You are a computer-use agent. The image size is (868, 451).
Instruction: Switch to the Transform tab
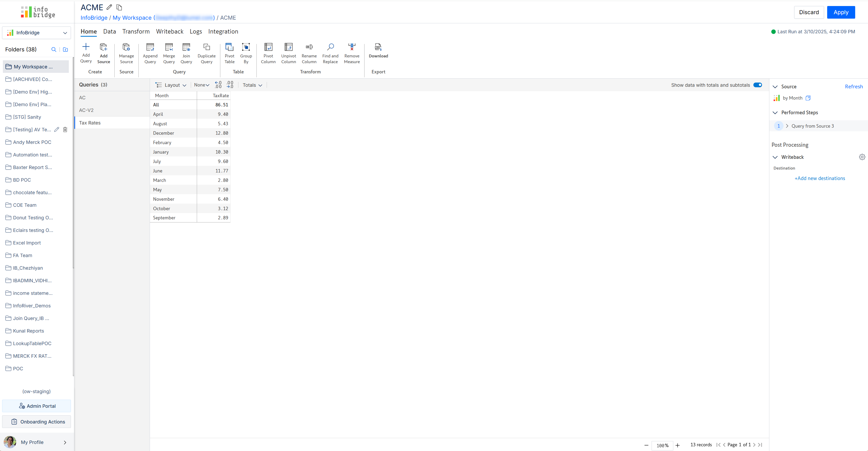pyautogui.click(x=136, y=32)
